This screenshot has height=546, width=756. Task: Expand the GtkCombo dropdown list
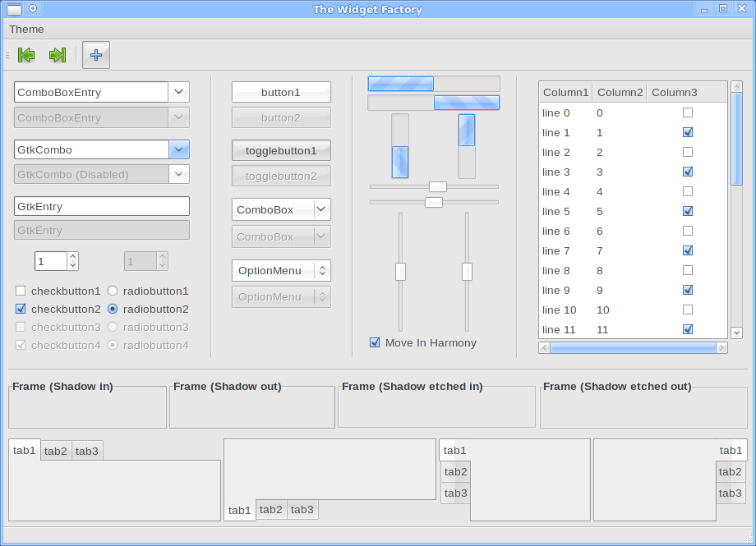[179, 149]
